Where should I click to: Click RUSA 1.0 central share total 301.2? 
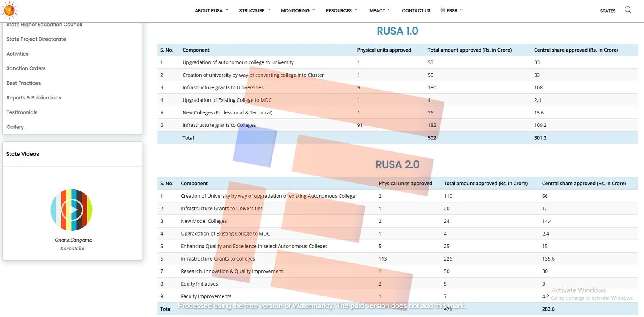click(x=540, y=138)
